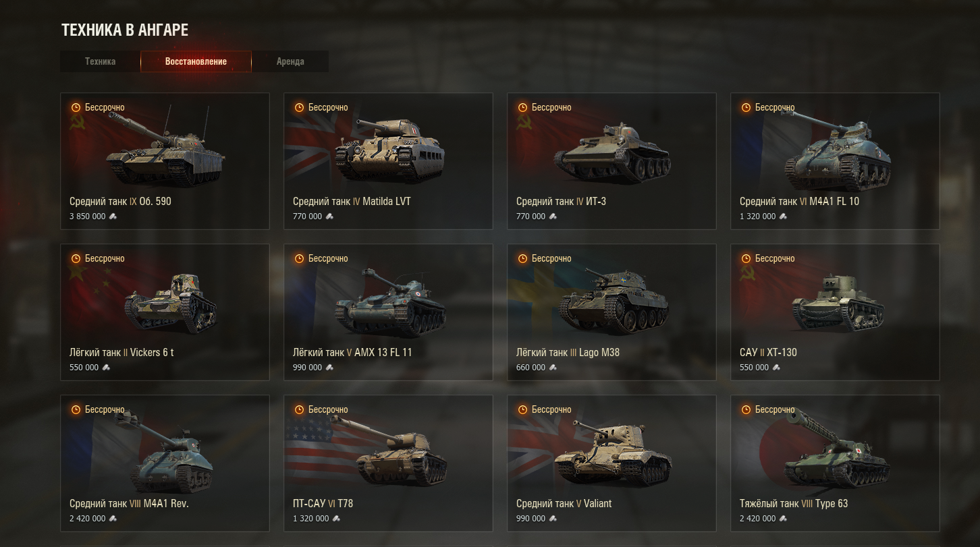Click the credits icon under Lago M38
980x547 pixels.
pos(552,368)
